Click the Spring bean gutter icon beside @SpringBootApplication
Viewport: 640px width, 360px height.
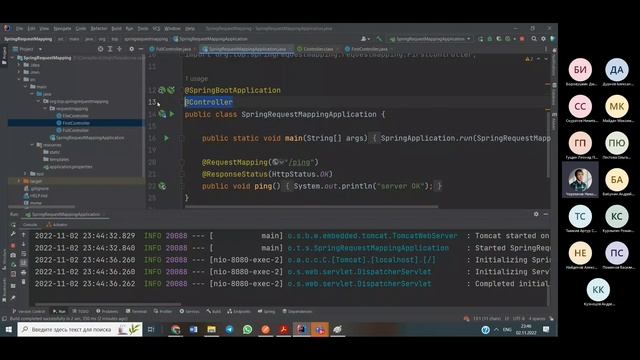[x=162, y=90]
